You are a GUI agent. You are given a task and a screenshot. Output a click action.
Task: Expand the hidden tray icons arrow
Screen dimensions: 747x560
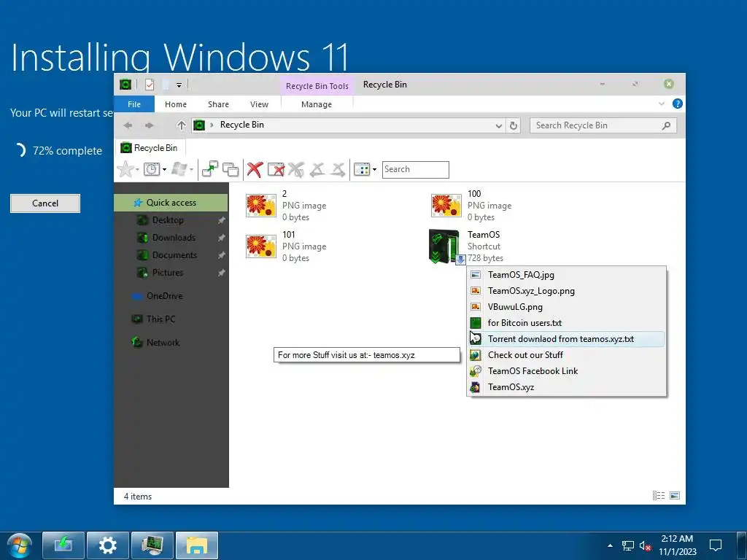coord(610,545)
